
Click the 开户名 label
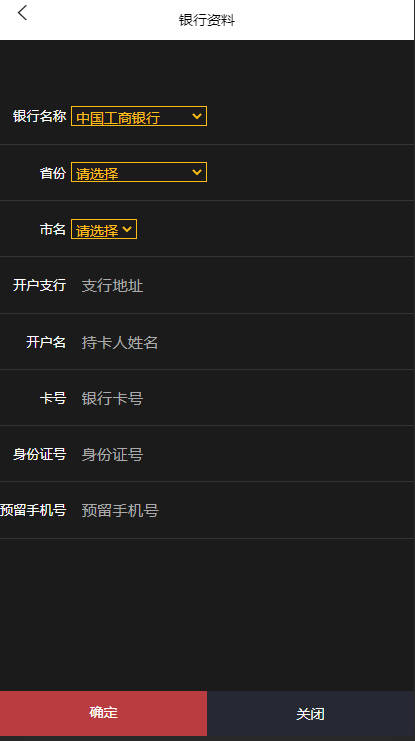(x=46, y=342)
